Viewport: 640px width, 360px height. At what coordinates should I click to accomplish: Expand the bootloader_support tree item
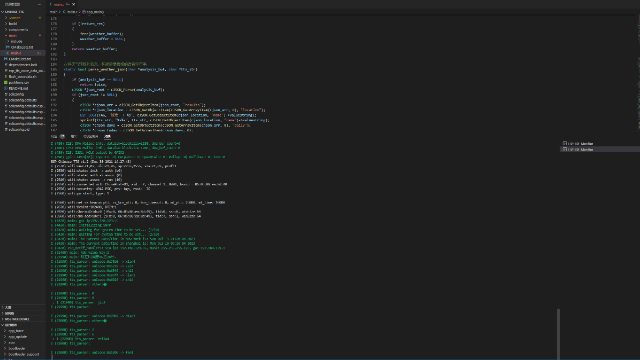(23, 354)
